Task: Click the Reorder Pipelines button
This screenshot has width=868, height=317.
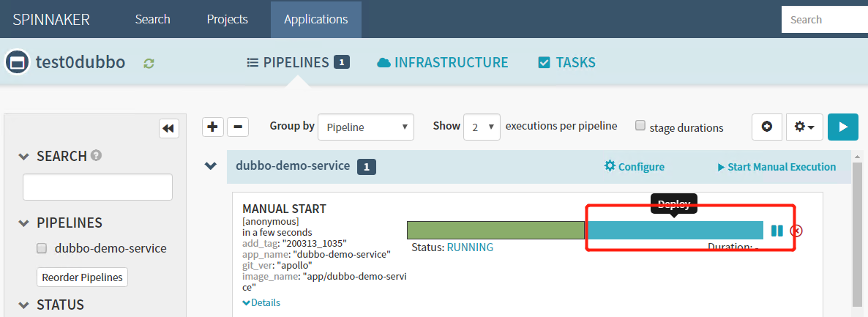Action: [83, 277]
